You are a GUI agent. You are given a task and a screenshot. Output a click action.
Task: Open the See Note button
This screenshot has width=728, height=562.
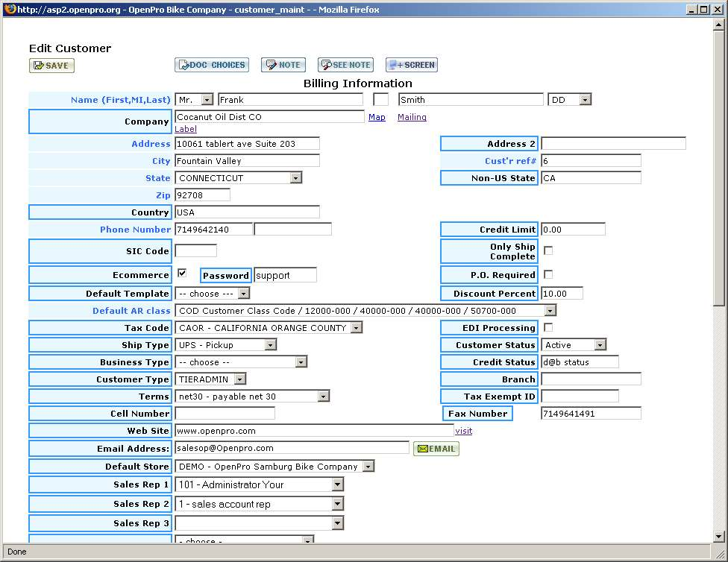click(345, 65)
